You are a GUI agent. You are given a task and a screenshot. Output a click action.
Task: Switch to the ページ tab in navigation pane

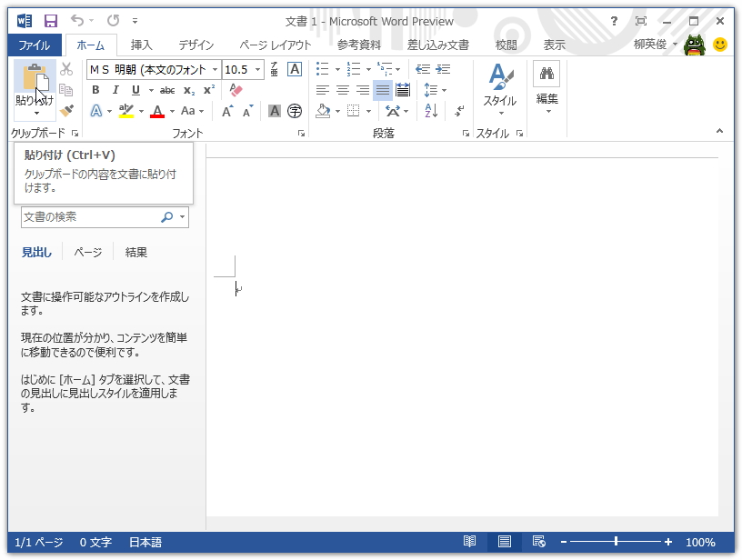pyautogui.click(x=86, y=252)
